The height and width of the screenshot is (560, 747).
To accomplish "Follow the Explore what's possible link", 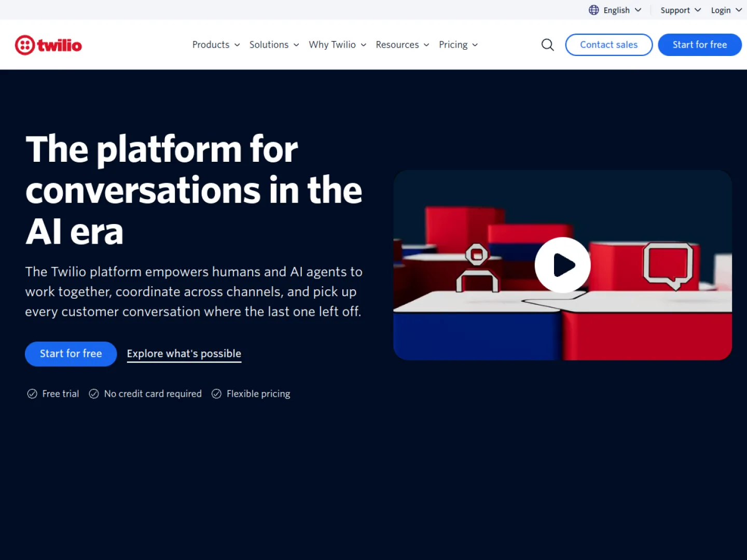I will (184, 354).
